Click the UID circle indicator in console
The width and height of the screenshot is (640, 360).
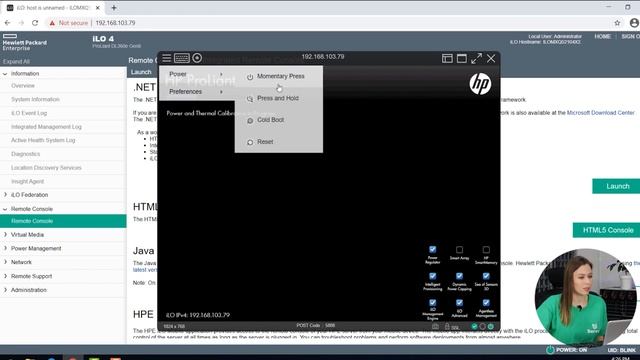(x=482, y=327)
